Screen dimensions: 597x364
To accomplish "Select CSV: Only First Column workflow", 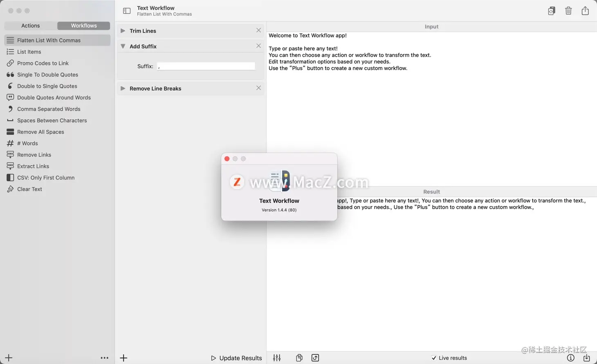I will pyautogui.click(x=57, y=178).
